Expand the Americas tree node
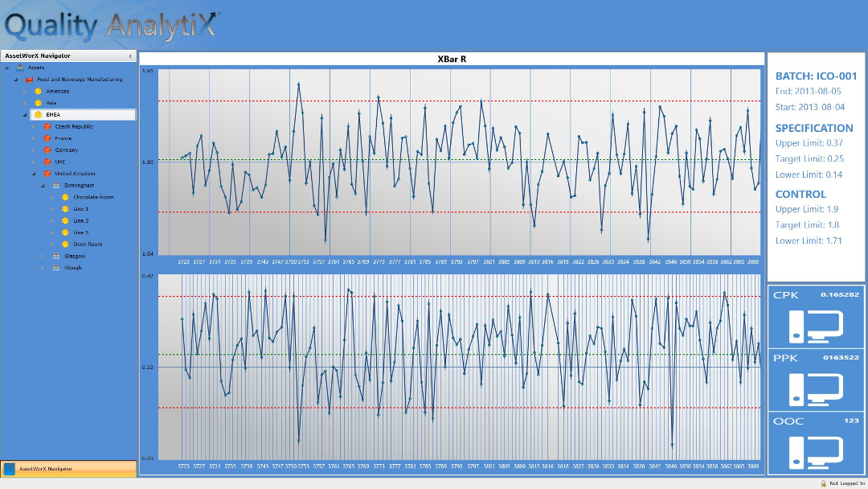 [24, 92]
